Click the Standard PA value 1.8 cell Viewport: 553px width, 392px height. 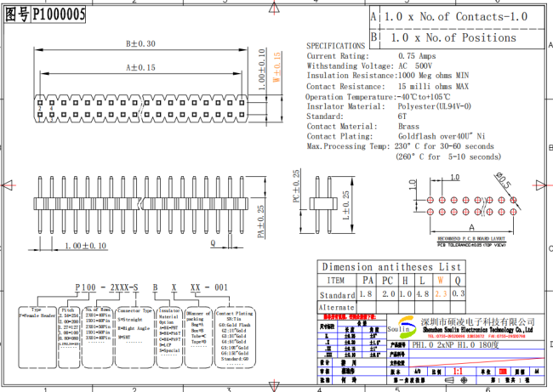[368, 293]
